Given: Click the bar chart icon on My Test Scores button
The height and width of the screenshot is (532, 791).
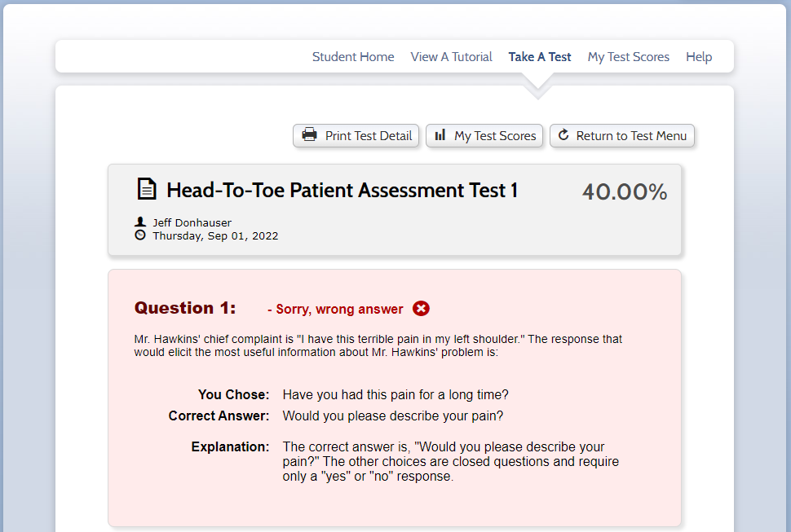Looking at the screenshot, I should click(440, 135).
